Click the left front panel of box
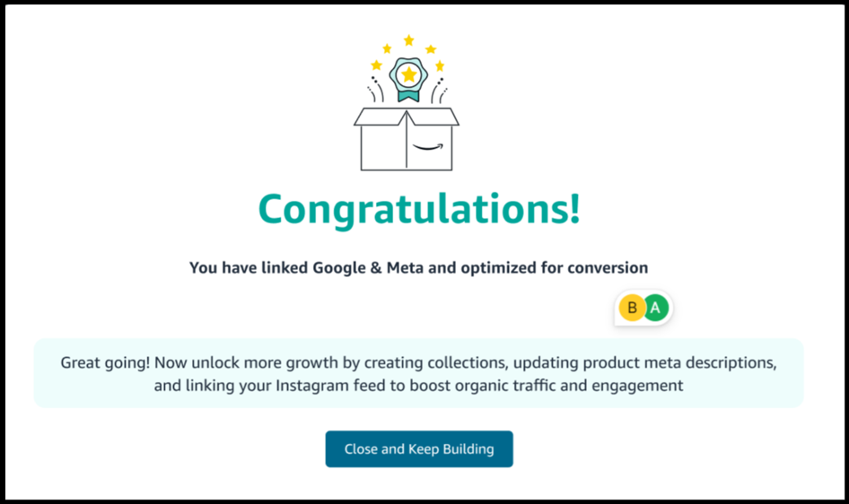The height and width of the screenshot is (504, 849). tap(383, 147)
